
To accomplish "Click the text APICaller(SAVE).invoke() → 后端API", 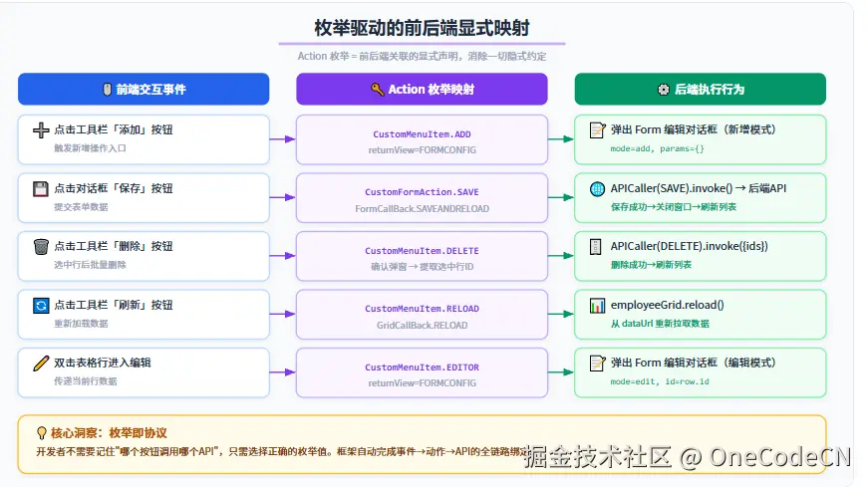I will pos(698,188).
